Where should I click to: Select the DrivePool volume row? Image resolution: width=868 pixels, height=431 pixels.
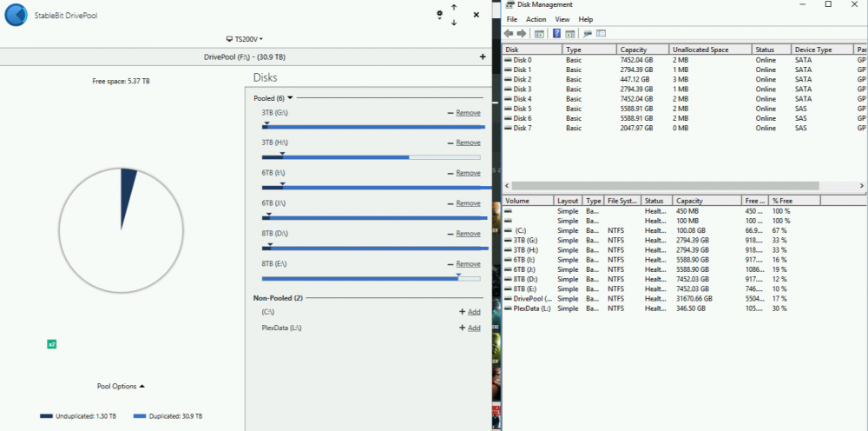coord(661,299)
